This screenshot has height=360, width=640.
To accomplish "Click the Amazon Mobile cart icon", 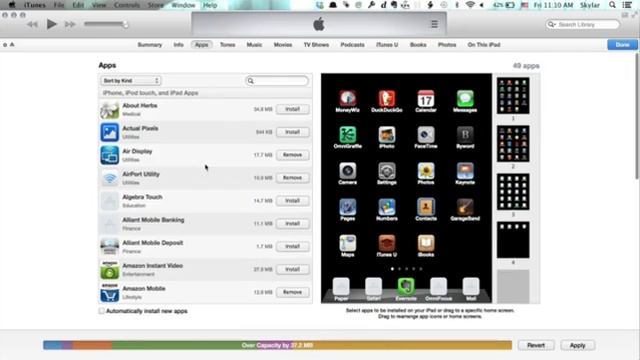I will pyautogui.click(x=109, y=293).
